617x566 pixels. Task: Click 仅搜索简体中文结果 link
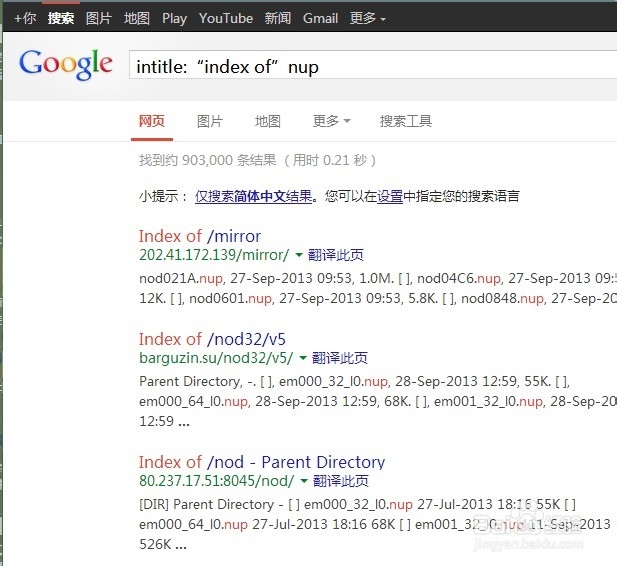253,196
